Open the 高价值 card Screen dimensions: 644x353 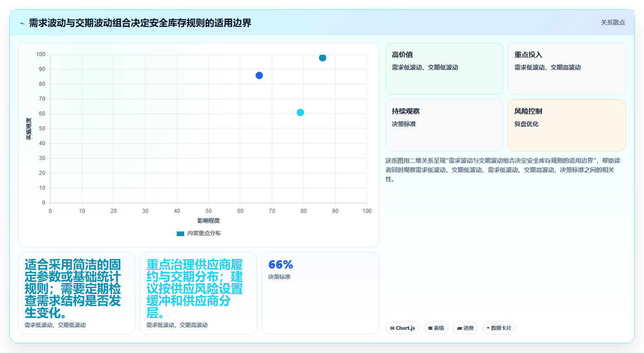click(x=444, y=69)
